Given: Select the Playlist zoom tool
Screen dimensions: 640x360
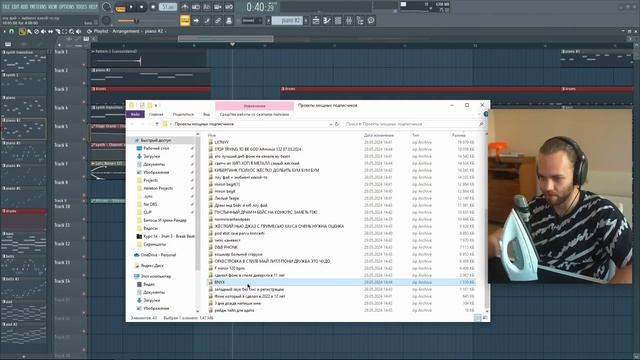Looking at the screenshot, I should point(71,31).
